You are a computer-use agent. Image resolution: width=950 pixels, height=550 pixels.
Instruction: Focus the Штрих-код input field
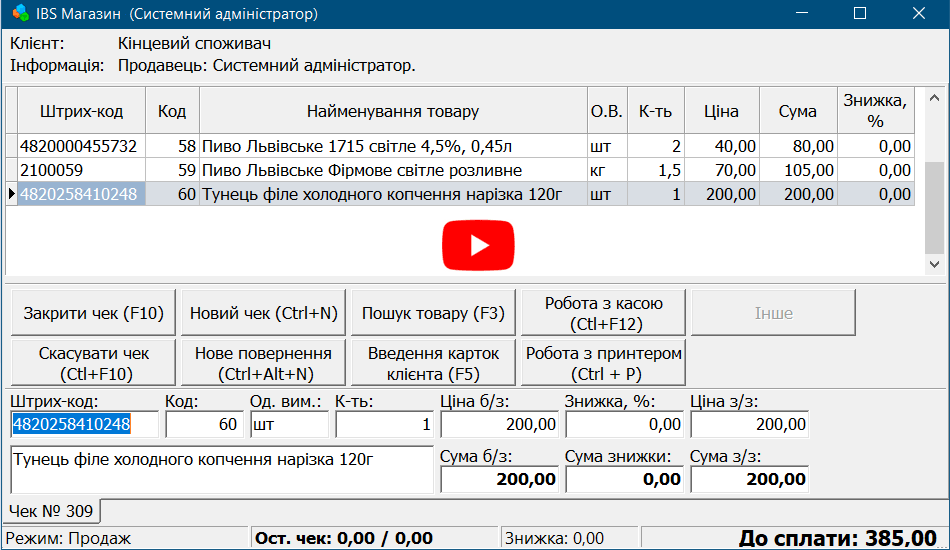[x=84, y=424]
